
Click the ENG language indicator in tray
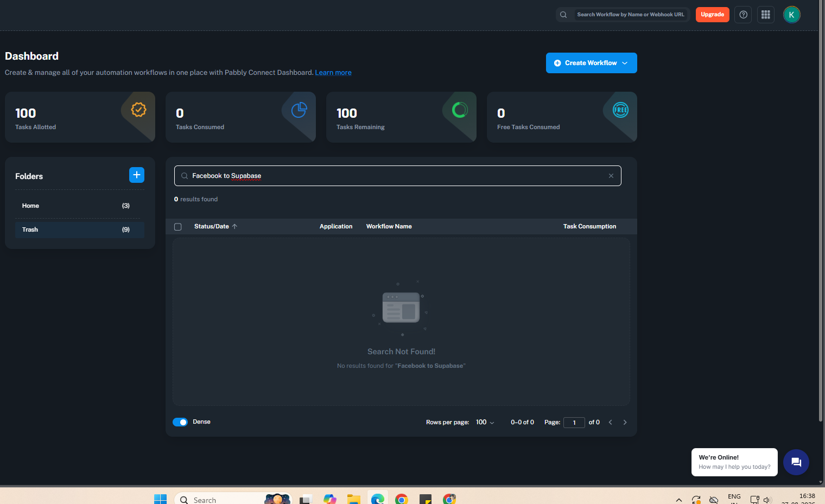click(734, 496)
